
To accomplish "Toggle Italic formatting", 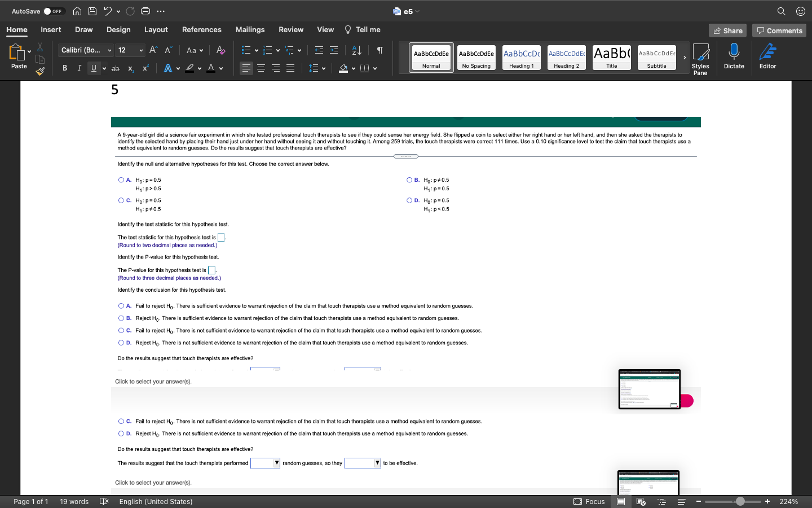I will [79, 68].
